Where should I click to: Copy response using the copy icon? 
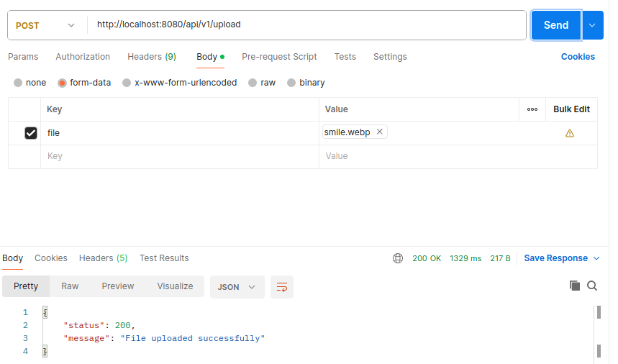(x=575, y=286)
